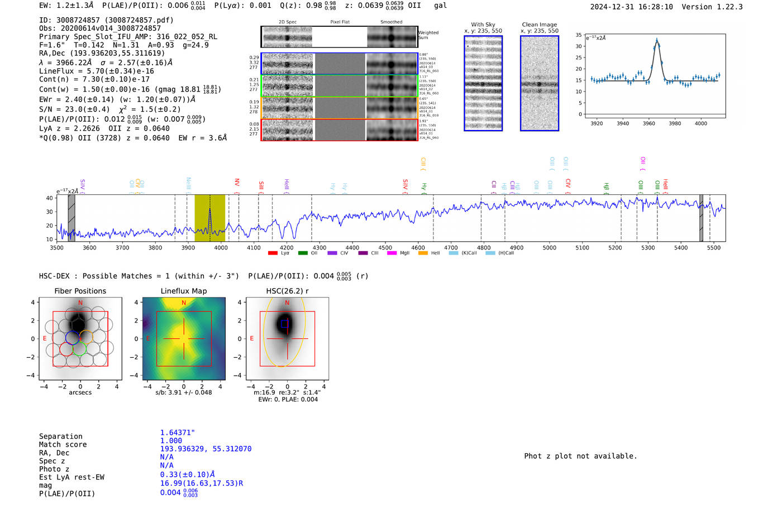Select the blue-bordered 2D spectrum row
The image size is (782, 532).
[340, 64]
